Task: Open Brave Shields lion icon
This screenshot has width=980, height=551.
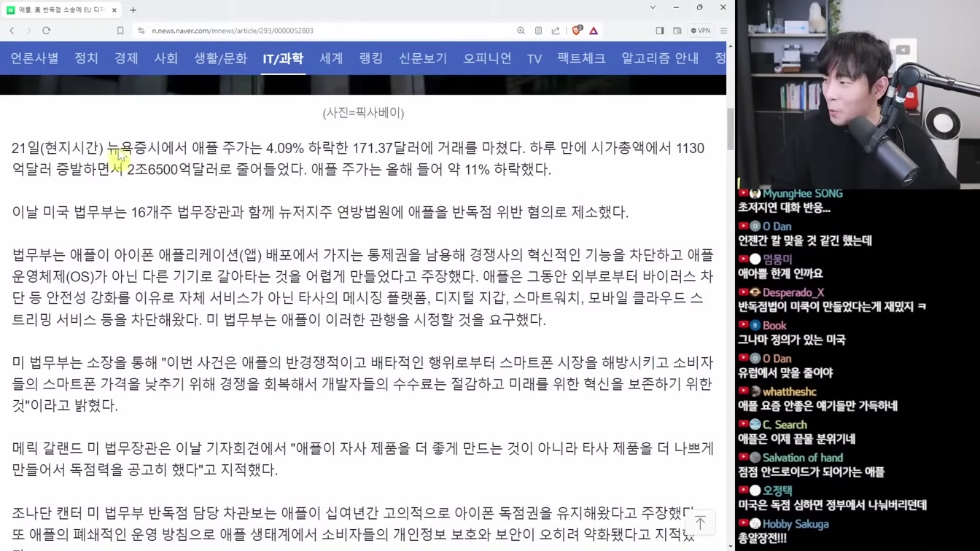Action: [x=577, y=31]
